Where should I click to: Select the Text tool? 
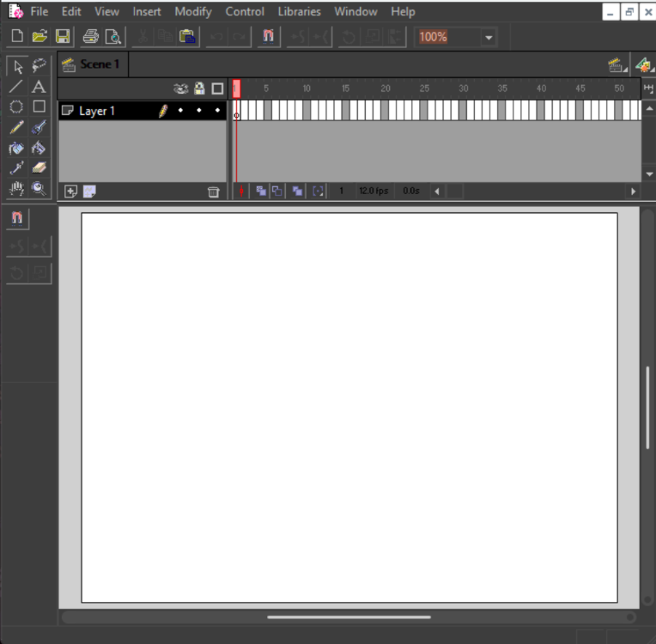(39, 87)
